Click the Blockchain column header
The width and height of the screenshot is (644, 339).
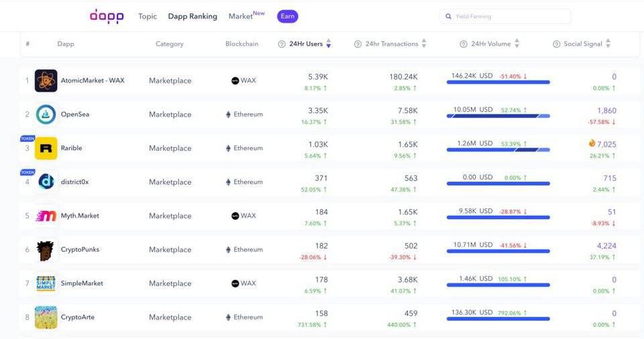coord(241,44)
